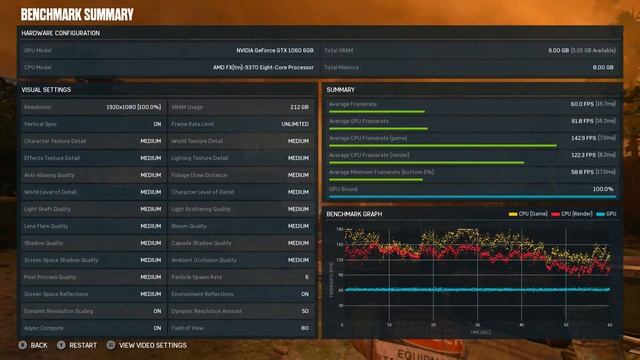Viewport: 640px width, 360px height.
Task: Click the SUMMARY panel header
Action: (340, 90)
